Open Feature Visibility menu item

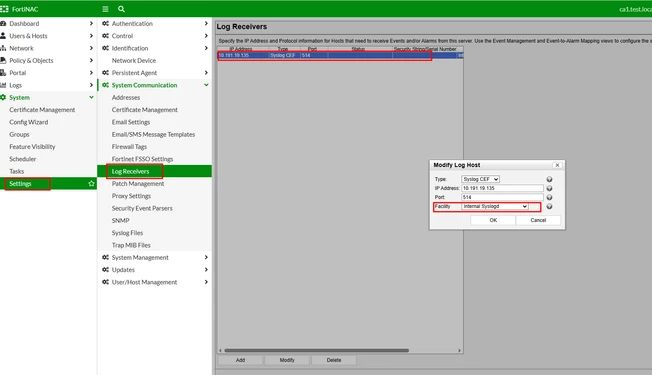tap(32, 147)
